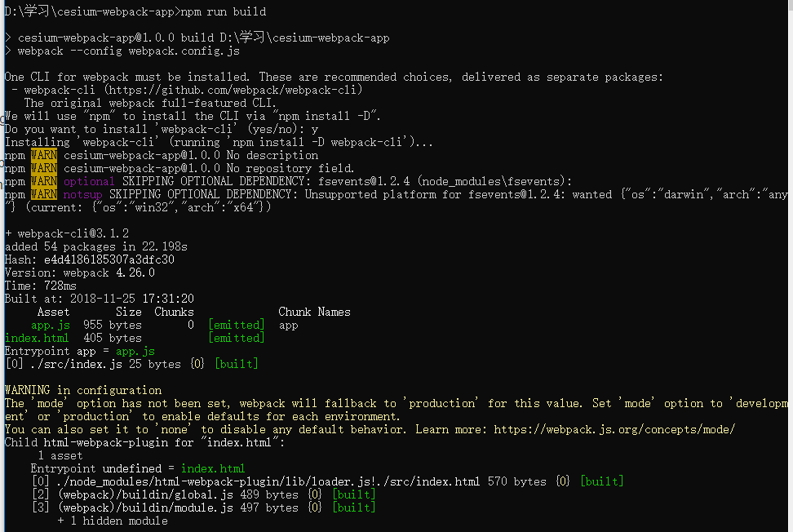Click the [built] tag for ./src/index.js
Viewport: 793px width, 532px height.
[236, 364]
